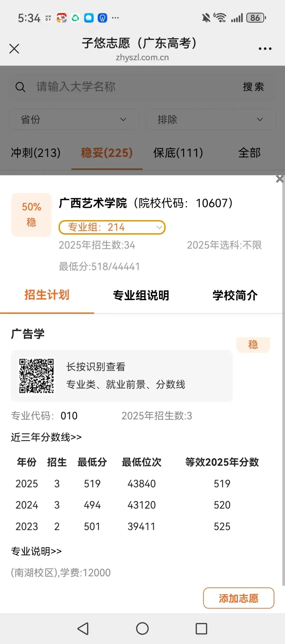Tap the Android home circle button

coord(142,628)
